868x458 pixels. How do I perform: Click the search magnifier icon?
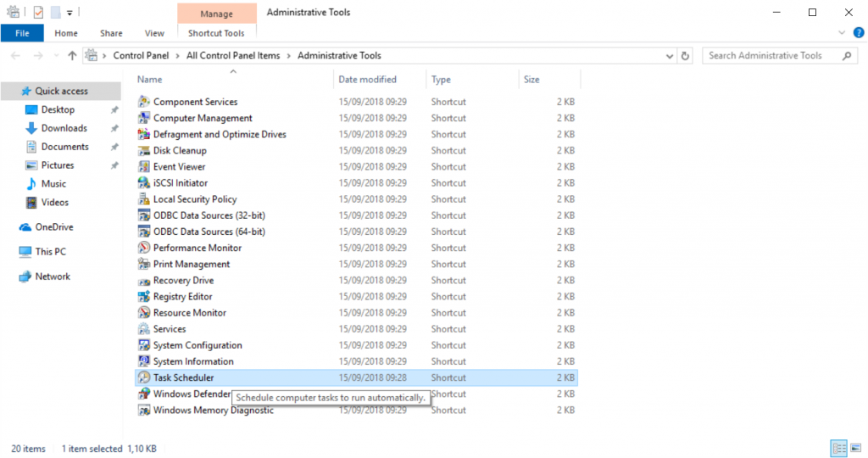(x=847, y=55)
